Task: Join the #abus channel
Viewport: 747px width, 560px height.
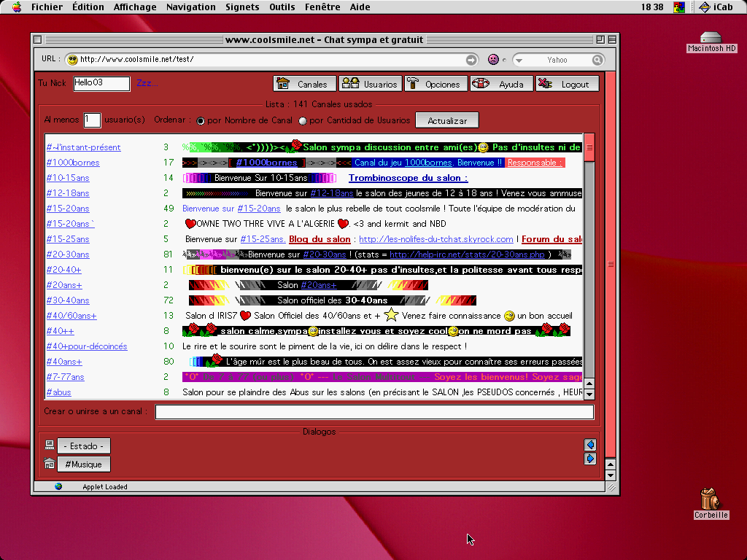Action: (58, 392)
